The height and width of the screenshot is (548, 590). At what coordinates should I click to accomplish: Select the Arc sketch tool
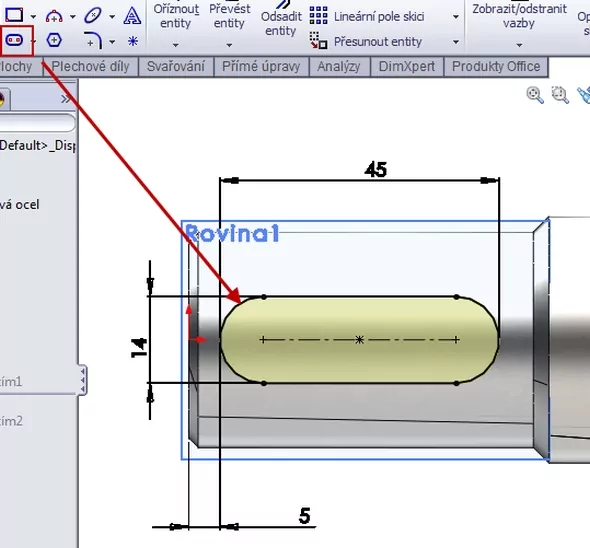pos(54,16)
